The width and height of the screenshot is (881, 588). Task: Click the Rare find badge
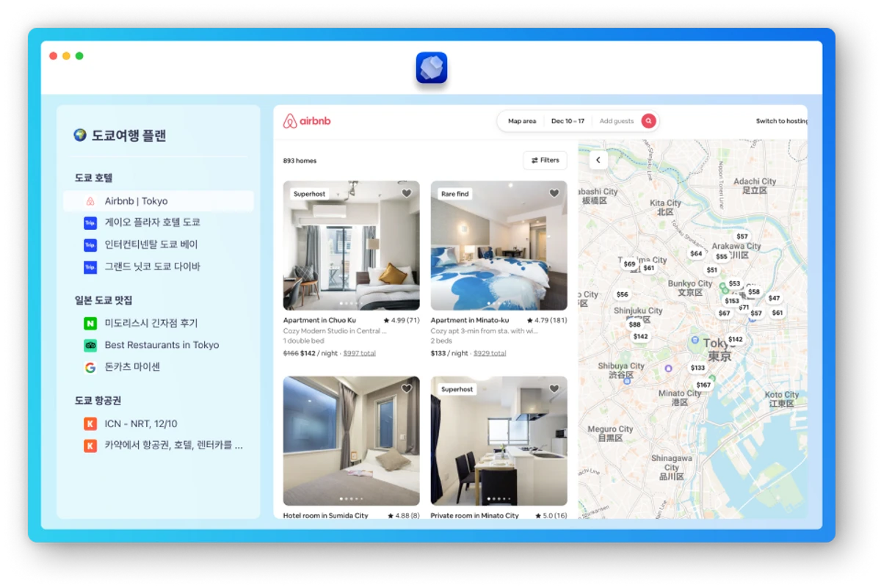click(x=454, y=194)
